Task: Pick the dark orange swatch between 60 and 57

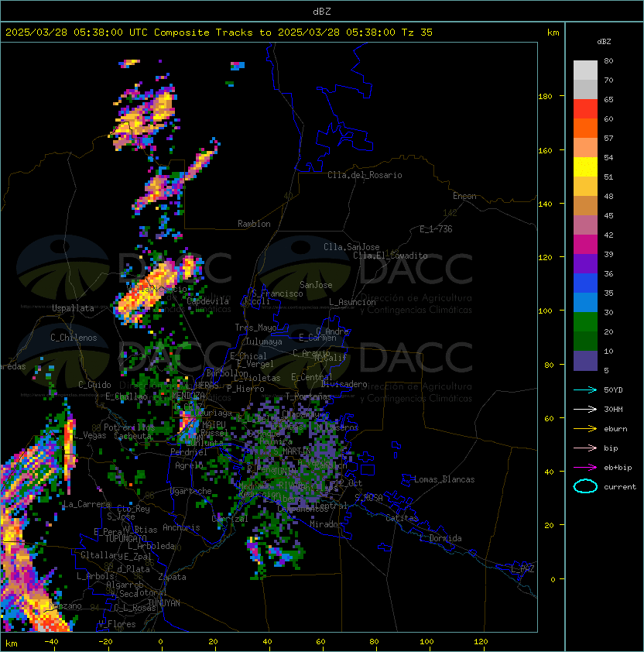Action: tap(585, 128)
